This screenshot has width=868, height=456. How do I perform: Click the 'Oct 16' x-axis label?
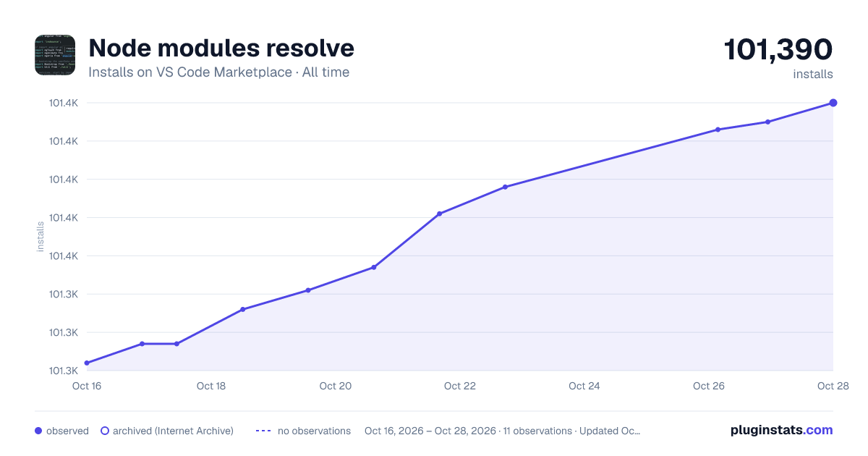87,386
